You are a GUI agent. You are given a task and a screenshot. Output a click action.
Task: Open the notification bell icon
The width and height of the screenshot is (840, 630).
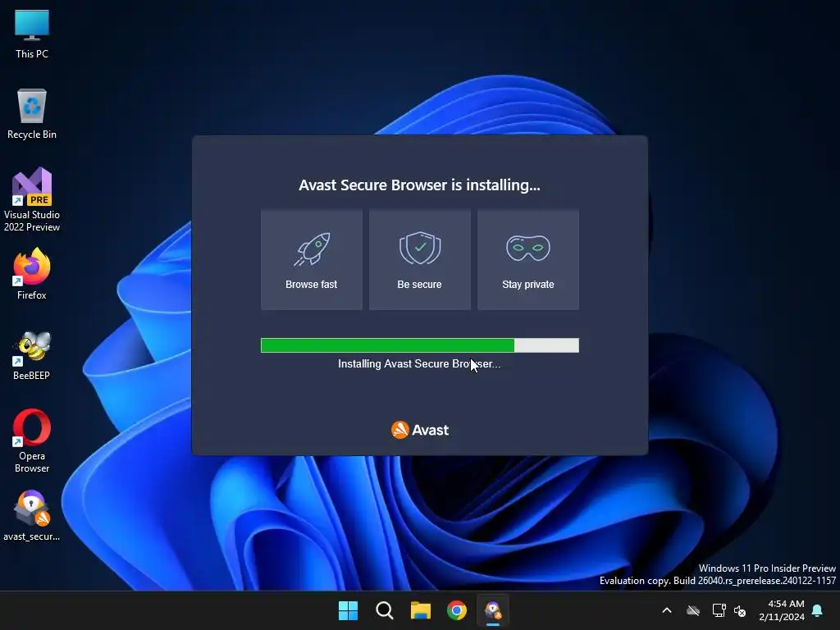pyautogui.click(x=818, y=610)
